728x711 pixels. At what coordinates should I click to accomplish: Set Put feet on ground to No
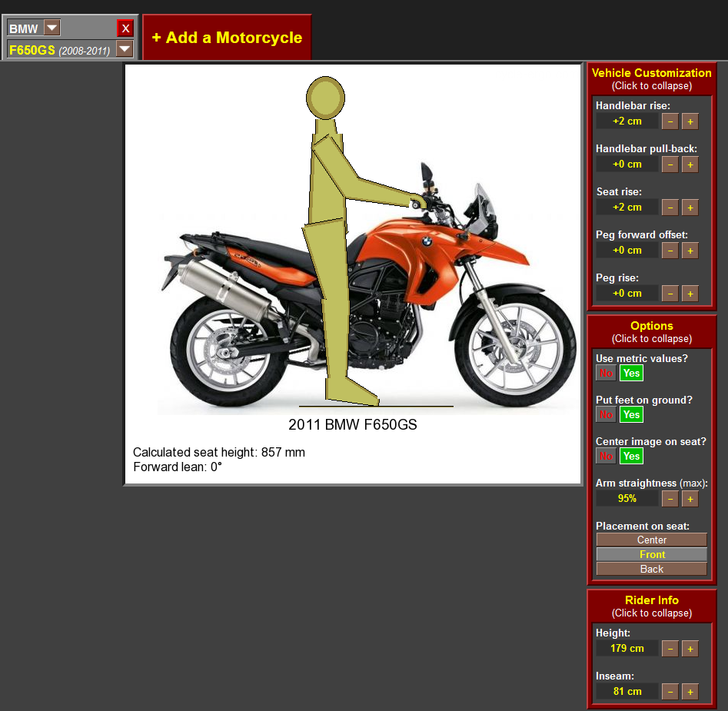pyautogui.click(x=606, y=415)
